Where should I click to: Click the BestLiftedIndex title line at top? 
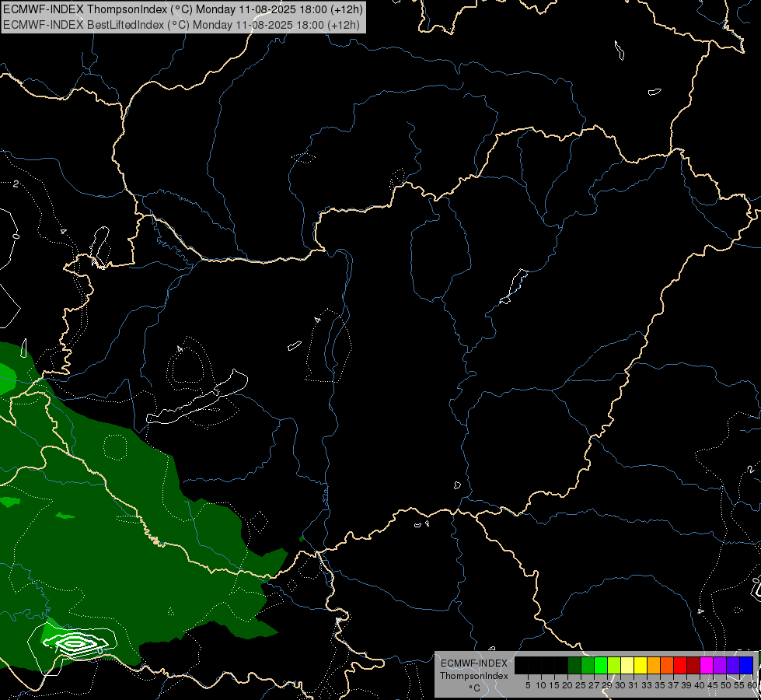tap(181, 25)
